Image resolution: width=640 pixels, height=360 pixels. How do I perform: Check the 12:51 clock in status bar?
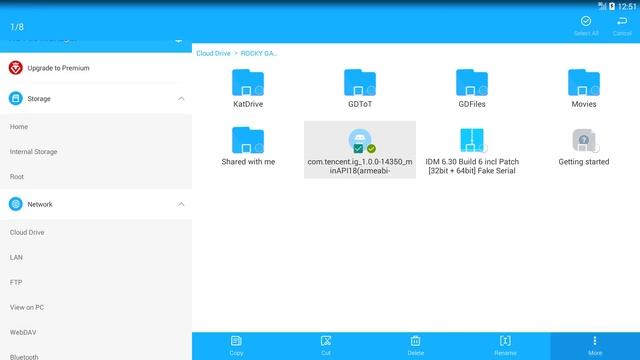pos(627,6)
